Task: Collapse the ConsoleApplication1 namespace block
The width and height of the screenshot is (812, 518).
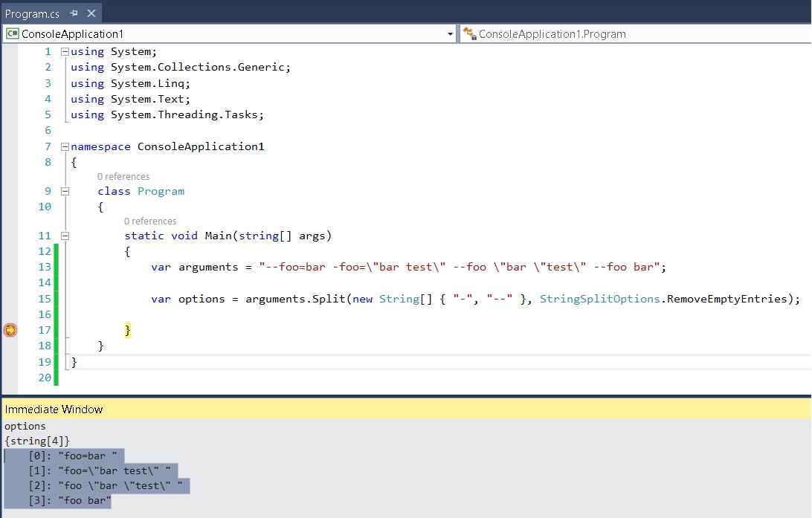Action: (65, 146)
